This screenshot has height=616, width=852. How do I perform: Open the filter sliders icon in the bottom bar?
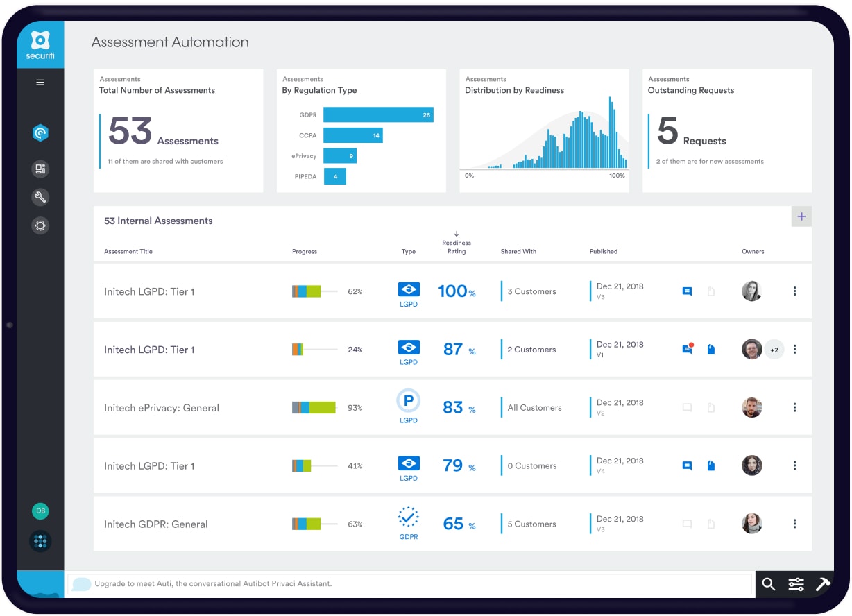point(796,584)
